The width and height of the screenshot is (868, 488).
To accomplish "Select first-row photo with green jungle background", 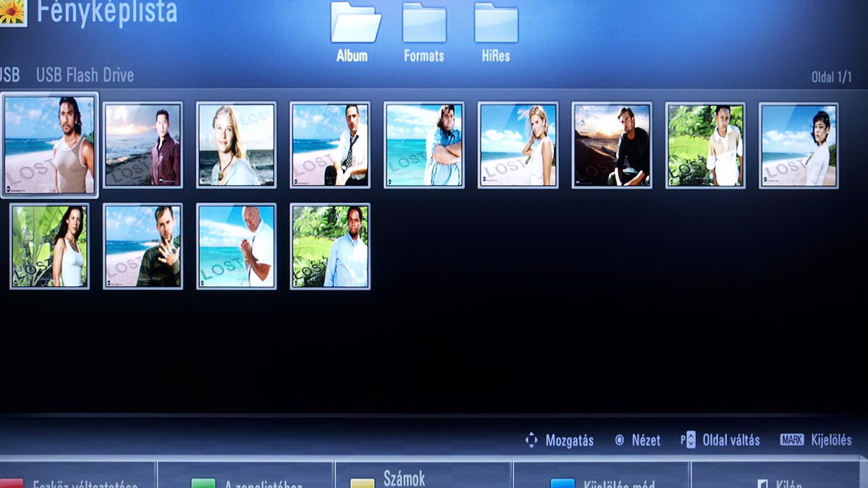I will 705,145.
